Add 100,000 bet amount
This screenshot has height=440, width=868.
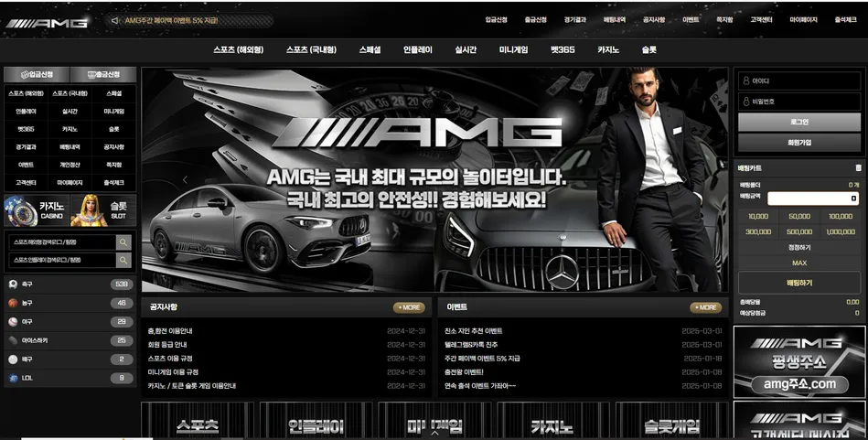pos(840,217)
